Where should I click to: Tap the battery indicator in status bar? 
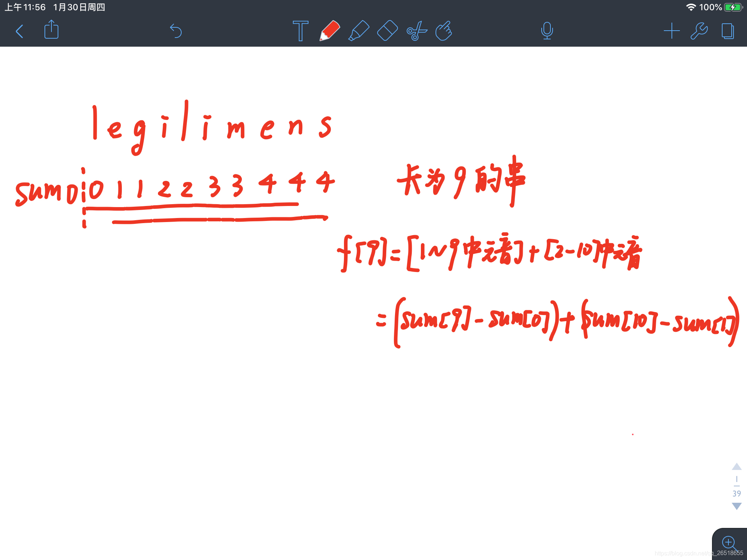[734, 7]
